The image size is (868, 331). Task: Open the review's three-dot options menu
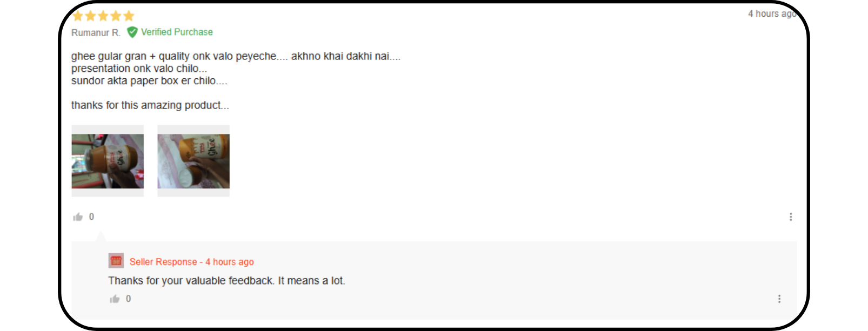(791, 217)
